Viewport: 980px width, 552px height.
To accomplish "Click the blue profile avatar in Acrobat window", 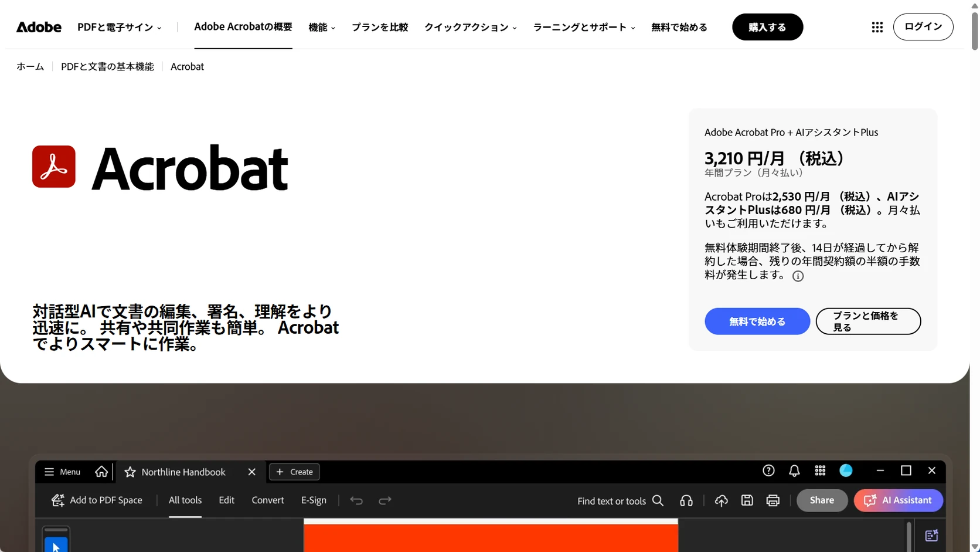I will 846,470.
